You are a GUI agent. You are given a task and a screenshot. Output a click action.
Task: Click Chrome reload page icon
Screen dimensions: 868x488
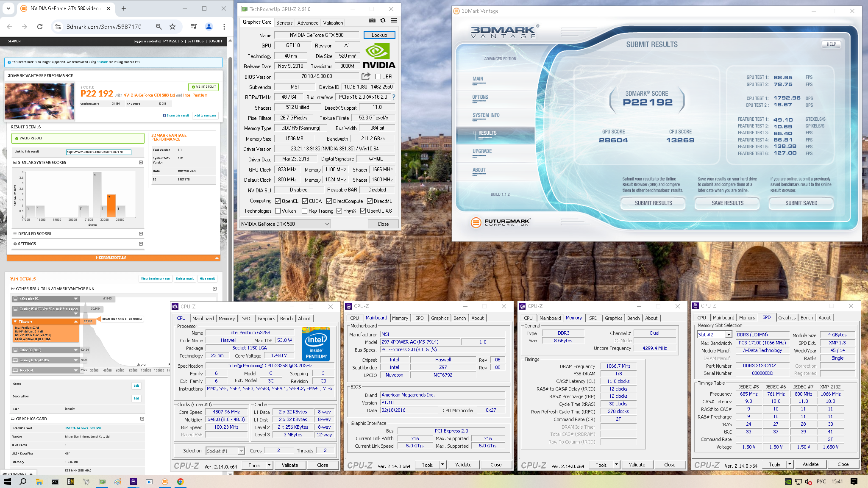40,27
